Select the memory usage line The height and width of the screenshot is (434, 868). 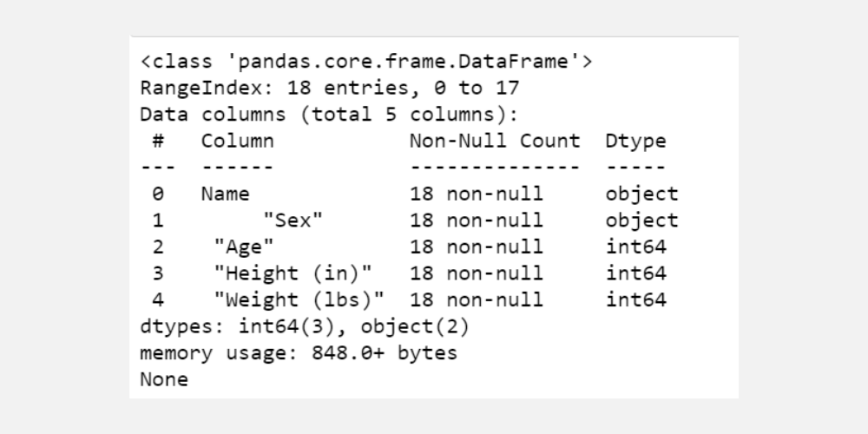coord(298,353)
